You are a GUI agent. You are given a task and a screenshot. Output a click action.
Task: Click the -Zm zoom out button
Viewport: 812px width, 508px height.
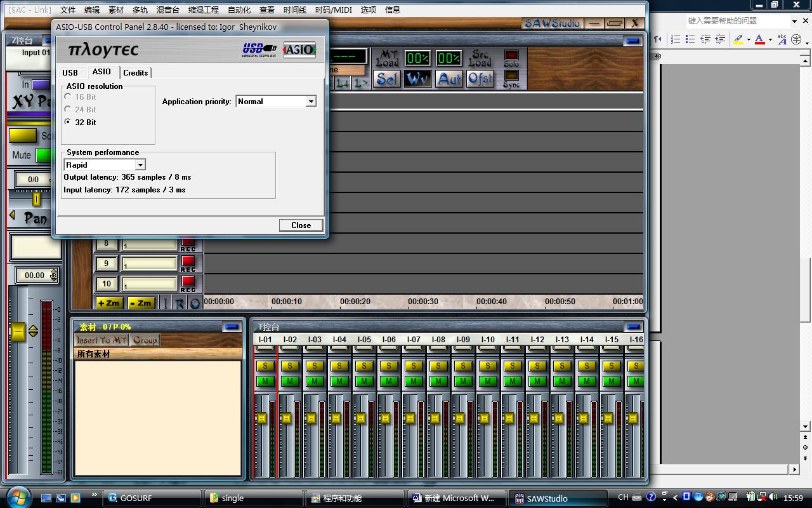click(x=141, y=303)
